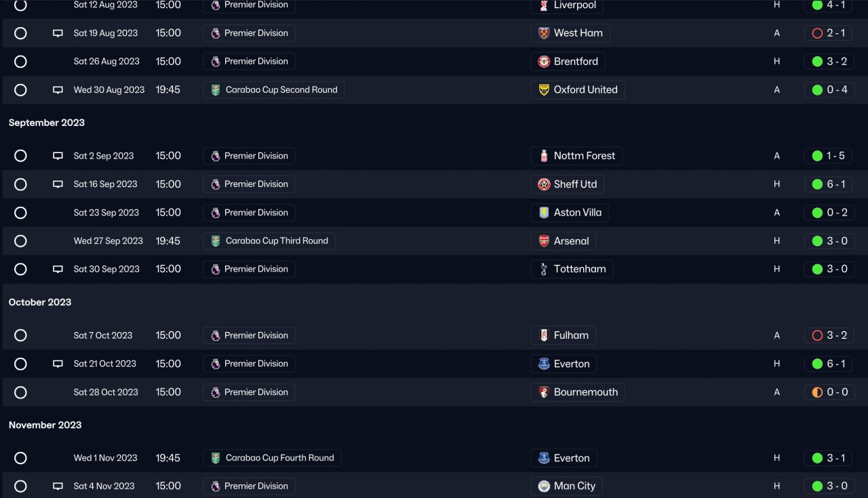Click the Man City club badge
868x498 pixels.
(544, 486)
